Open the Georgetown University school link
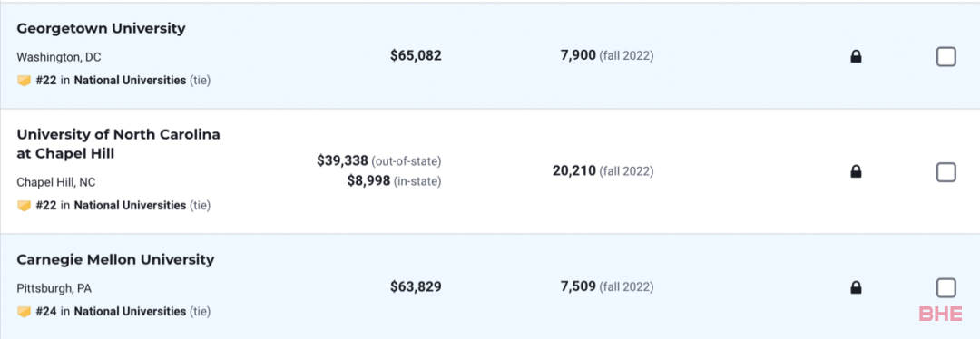 point(101,29)
